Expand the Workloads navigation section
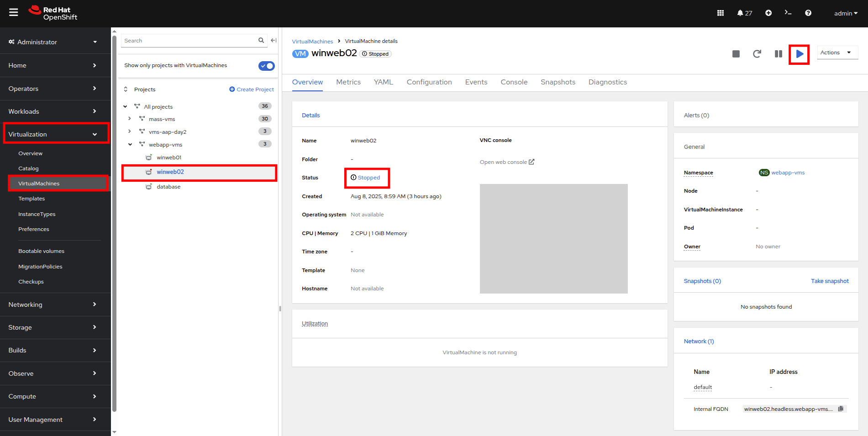Screen dimensions: 868x436 55,111
